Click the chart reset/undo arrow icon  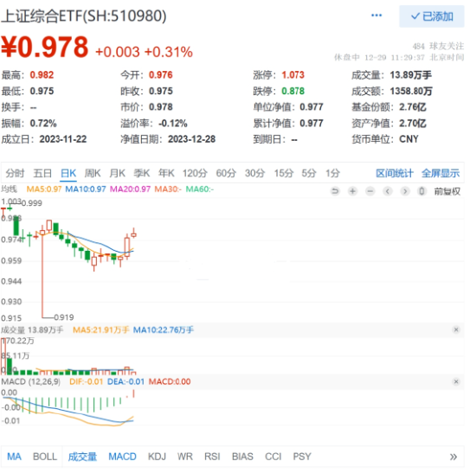(335, 191)
